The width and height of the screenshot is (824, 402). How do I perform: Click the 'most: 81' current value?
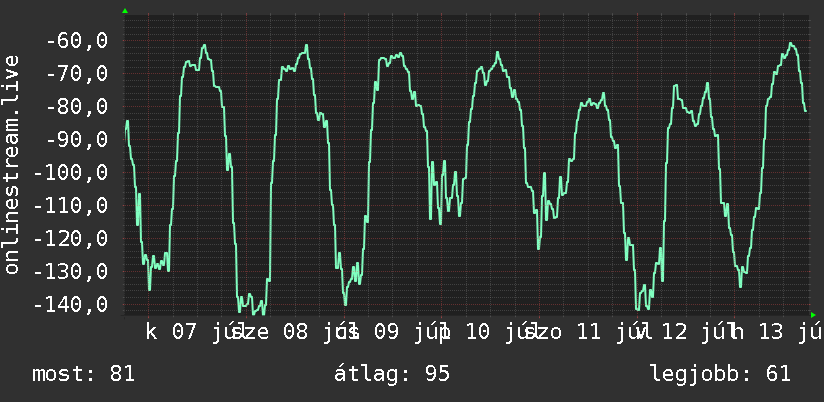pyautogui.click(x=84, y=374)
